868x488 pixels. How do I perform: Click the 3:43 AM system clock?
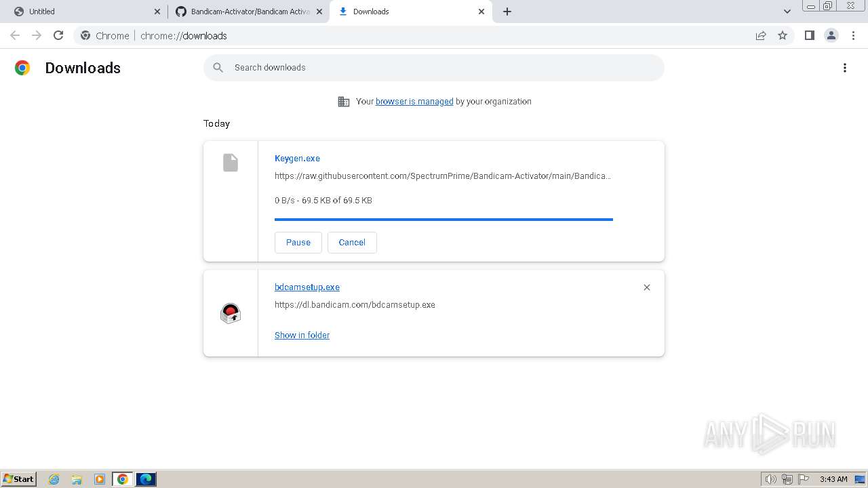pyautogui.click(x=833, y=479)
